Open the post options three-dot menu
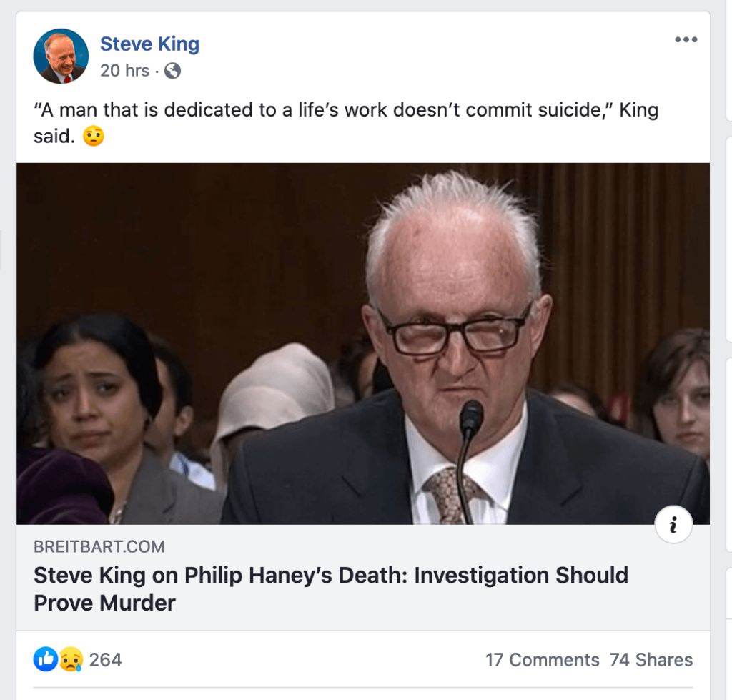 click(x=686, y=40)
